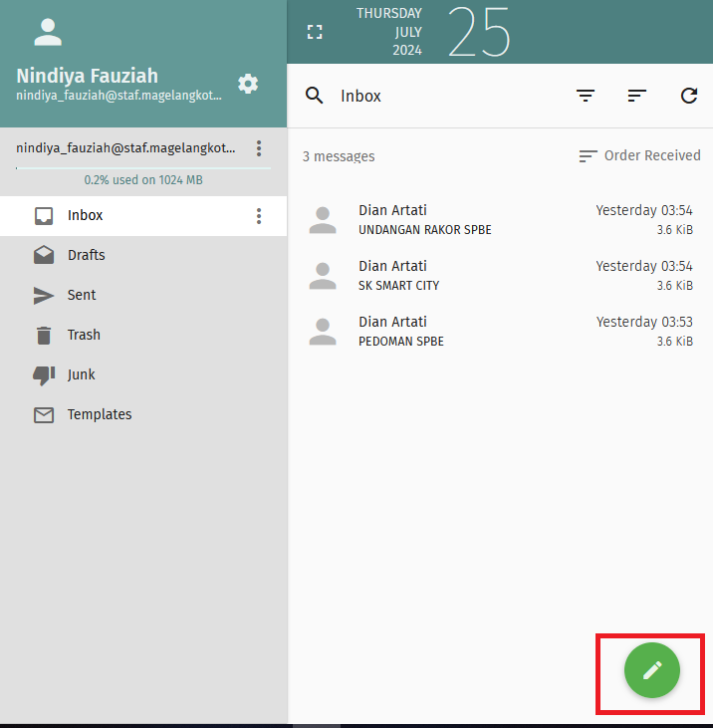The image size is (713, 728).
Task: Select avatar of SK SMART CITY message
Action: pyautogui.click(x=323, y=276)
